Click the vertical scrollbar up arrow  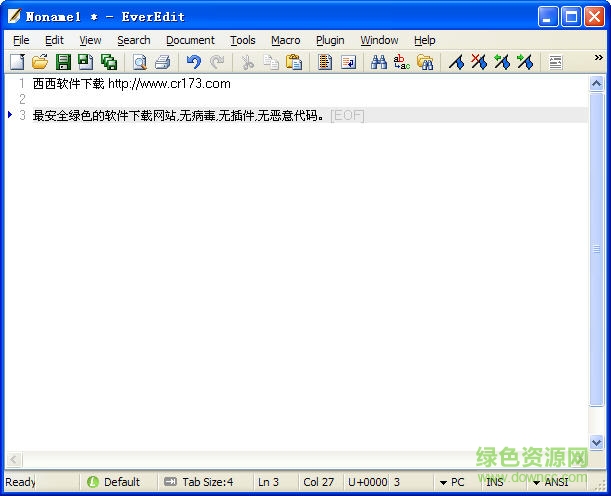597,83
